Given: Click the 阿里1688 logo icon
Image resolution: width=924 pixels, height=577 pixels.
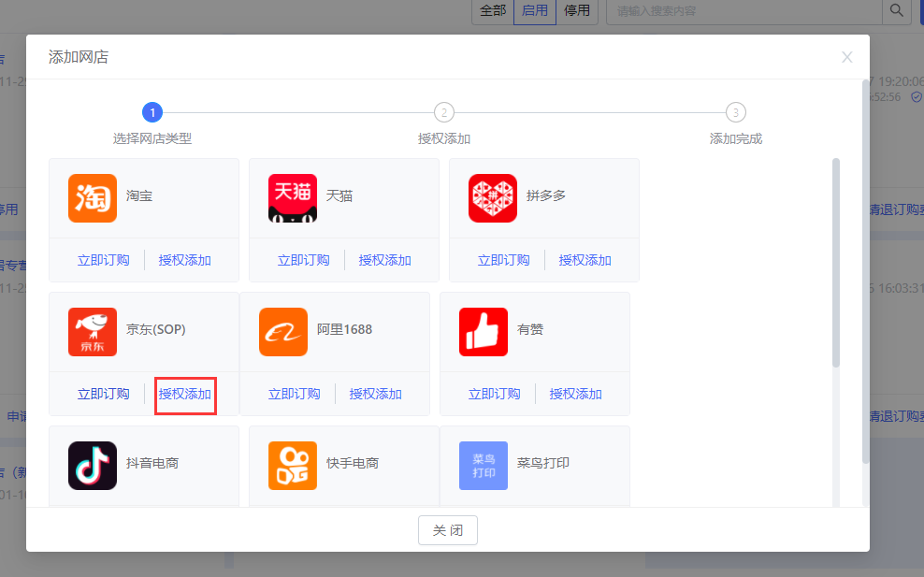Looking at the screenshot, I should coord(282,332).
